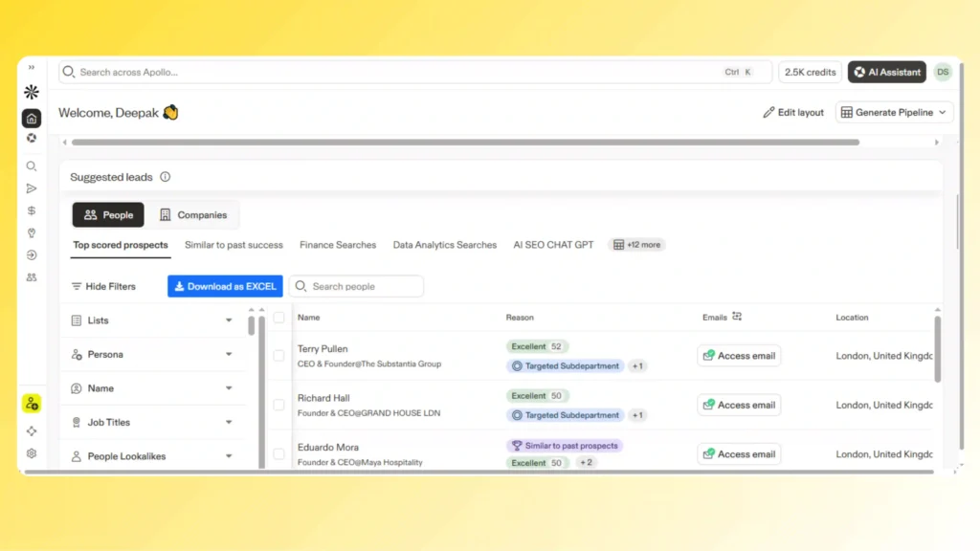
Task: Click the sidebar magnifier Search icon
Action: (x=32, y=166)
